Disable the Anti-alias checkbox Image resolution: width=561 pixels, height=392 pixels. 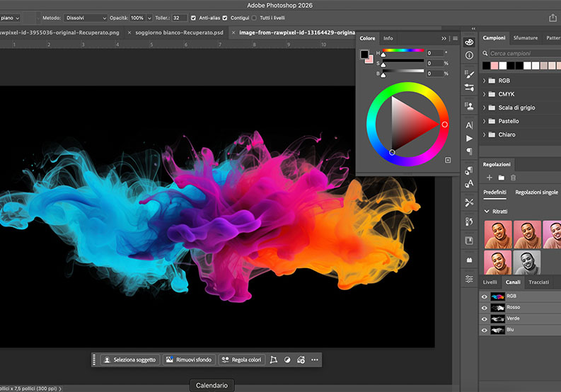pos(195,18)
